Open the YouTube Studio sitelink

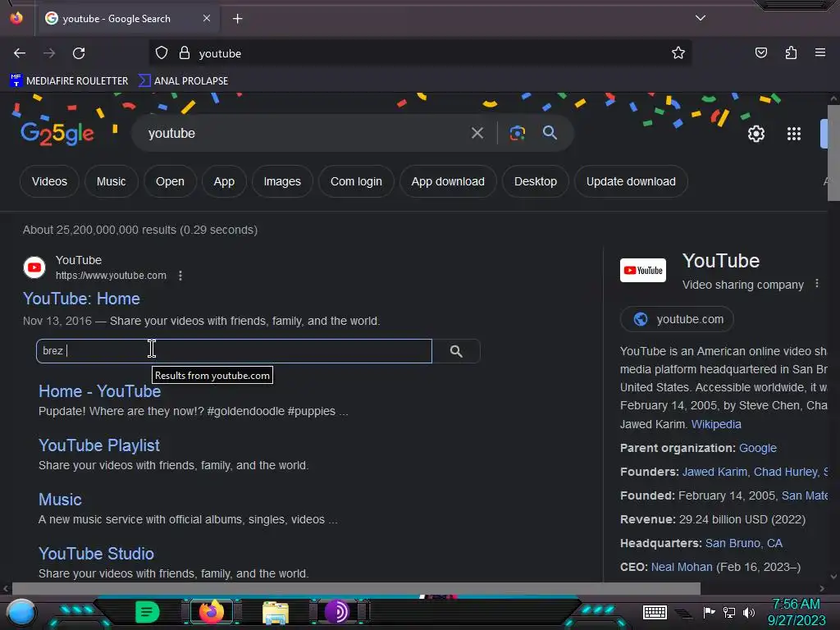[x=97, y=554]
